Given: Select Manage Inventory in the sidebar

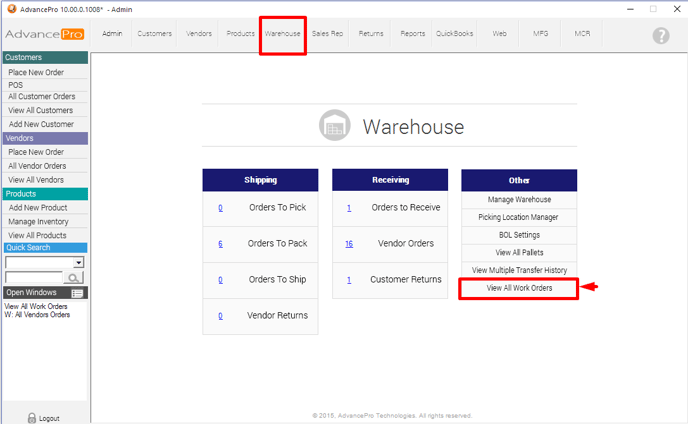Looking at the screenshot, I should pyautogui.click(x=38, y=221).
